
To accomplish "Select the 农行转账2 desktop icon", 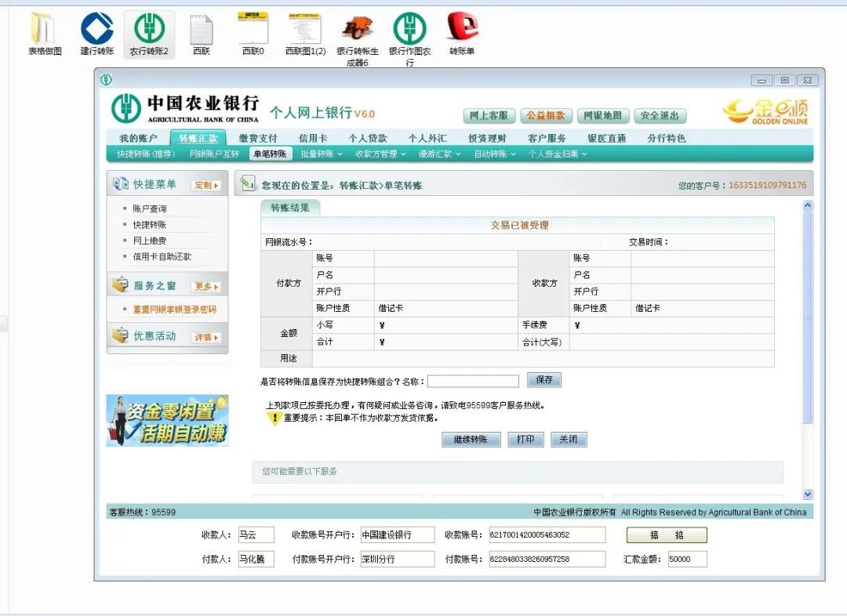I will point(149,34).
